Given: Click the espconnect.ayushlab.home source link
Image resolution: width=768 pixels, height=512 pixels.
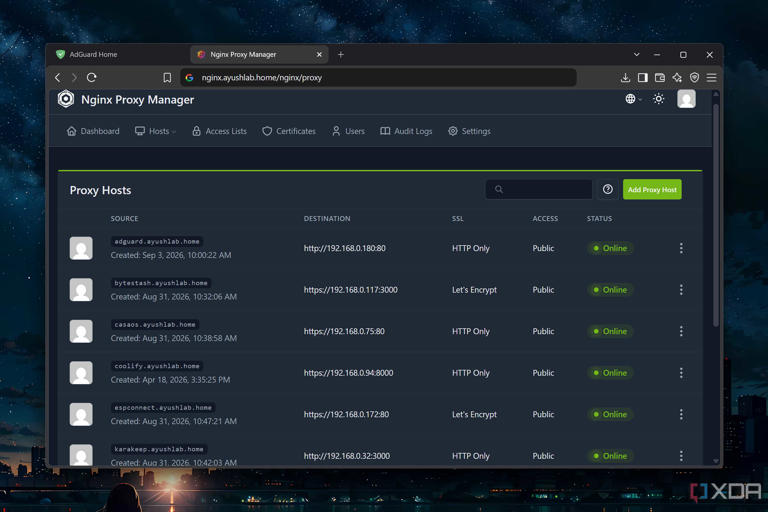Looking at the screenshot, I should [x=163, y=408].
